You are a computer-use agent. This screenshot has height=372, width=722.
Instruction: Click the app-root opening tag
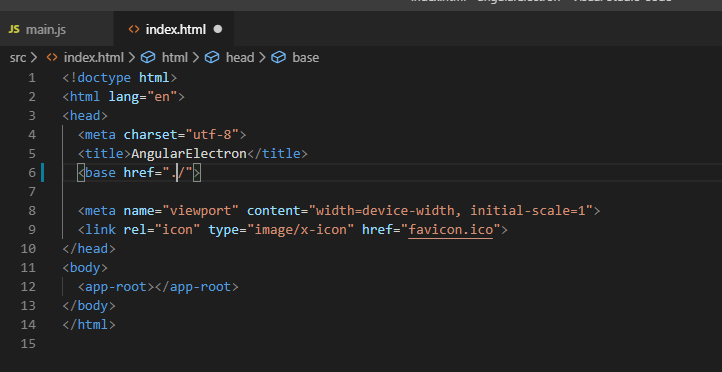(116, 287)
